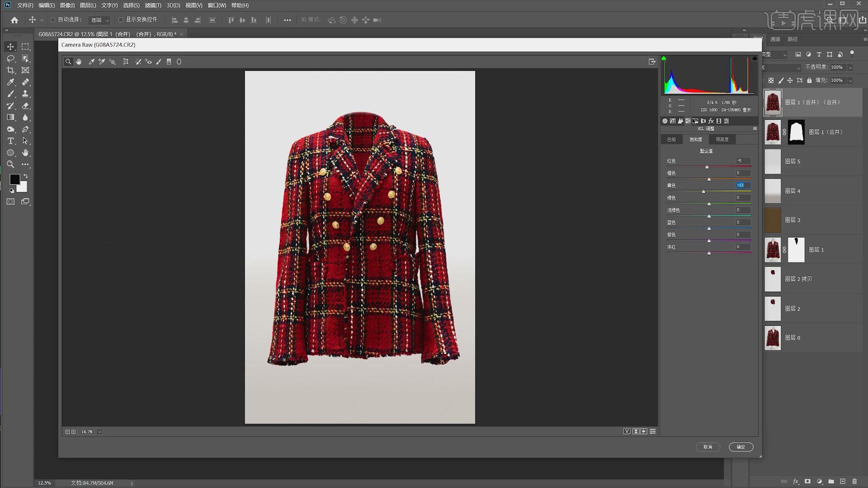Open the layer opacity dropdown arrow
868x488 pixels.
point(850,67)
